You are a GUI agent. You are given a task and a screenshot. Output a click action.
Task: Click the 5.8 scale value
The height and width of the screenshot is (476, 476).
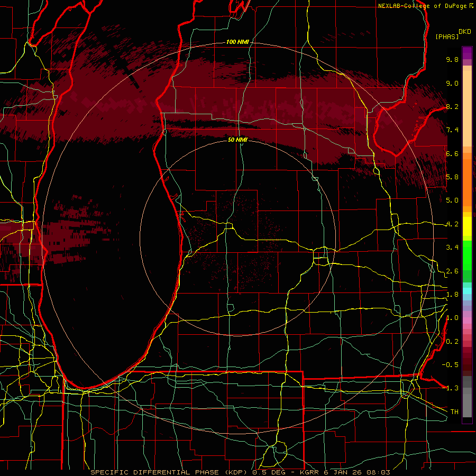(x=452, y=177)
